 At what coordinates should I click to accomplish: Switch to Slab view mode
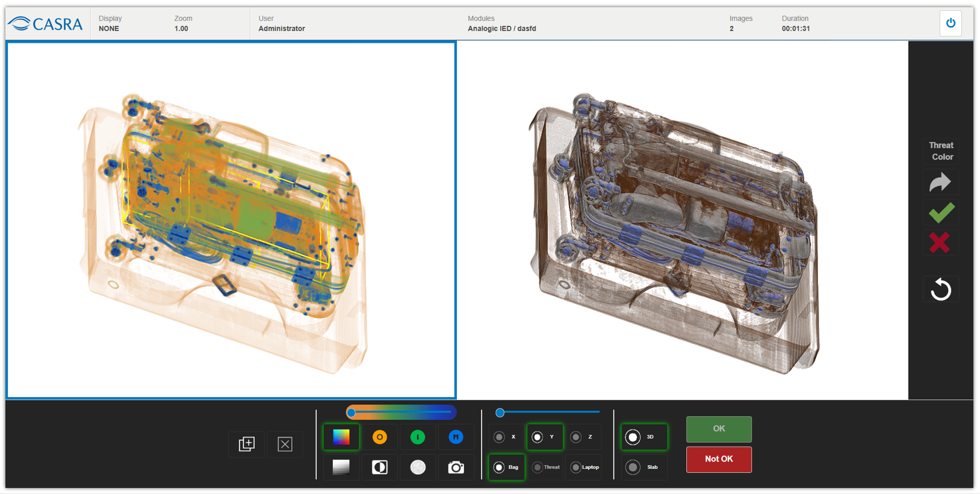(633, 467)
